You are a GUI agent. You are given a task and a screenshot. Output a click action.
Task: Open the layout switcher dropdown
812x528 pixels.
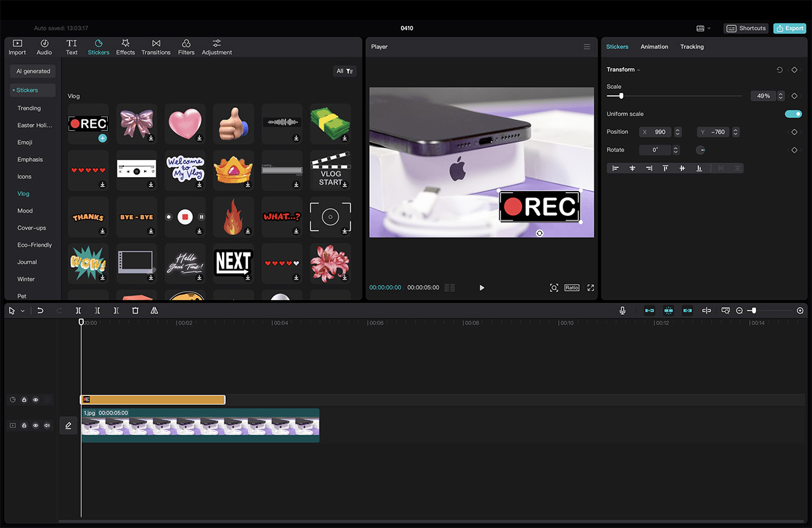tap(704, 29)
